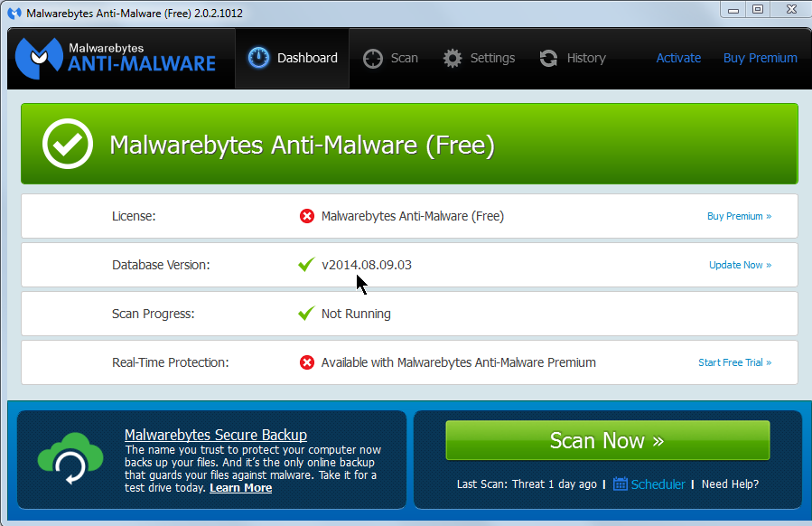This screenshot has width=812, height=526.
Task: Click the green checkmark beside Scan Progress
Action: [x=306, y=313]
